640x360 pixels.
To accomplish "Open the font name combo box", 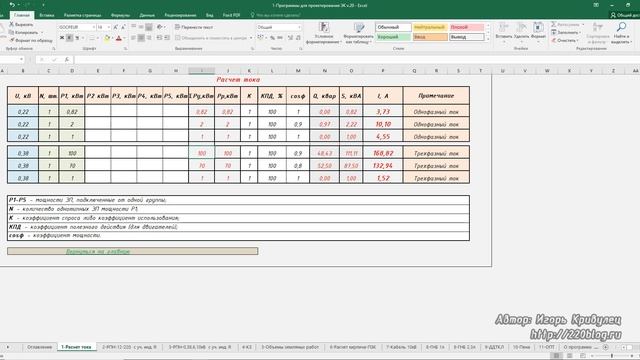I will click(x=77, y=27).
